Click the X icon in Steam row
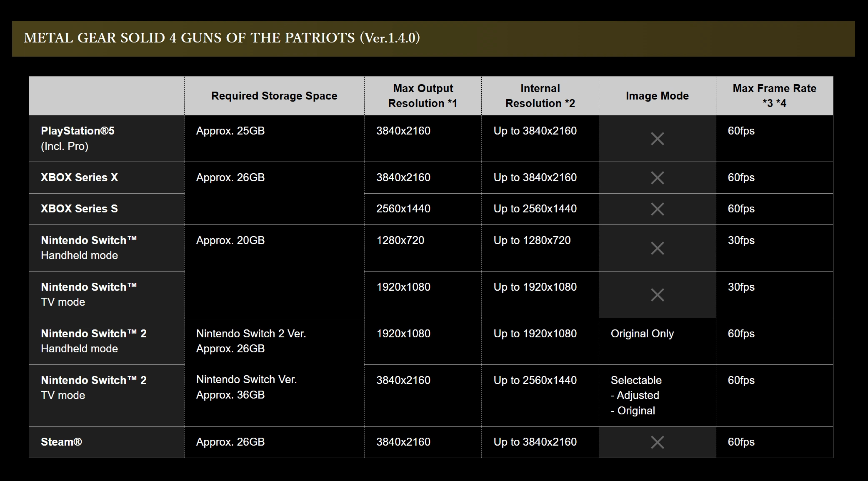 click(657, 442)
